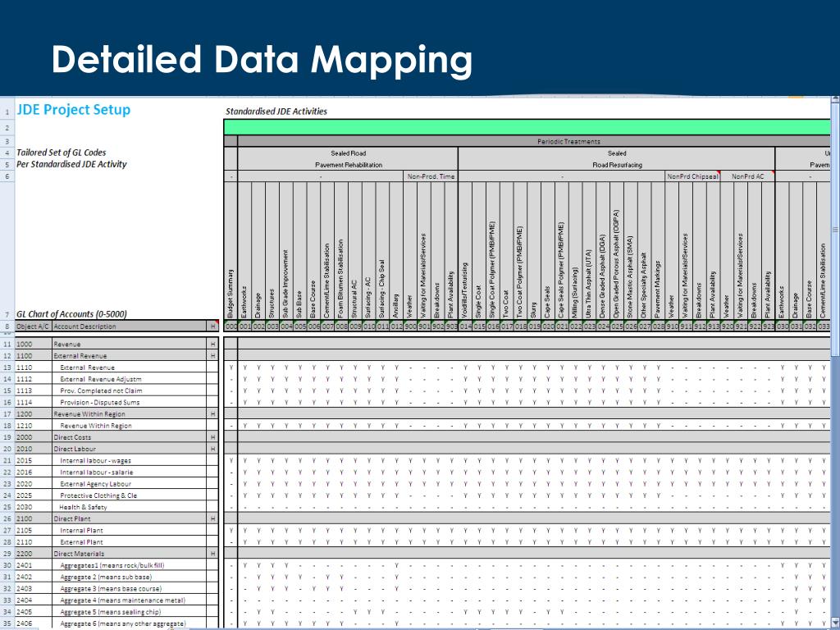Click the 'Sealed Road' group header
Viewport: 840px width, 630px height.
click(x=348, y=153)
